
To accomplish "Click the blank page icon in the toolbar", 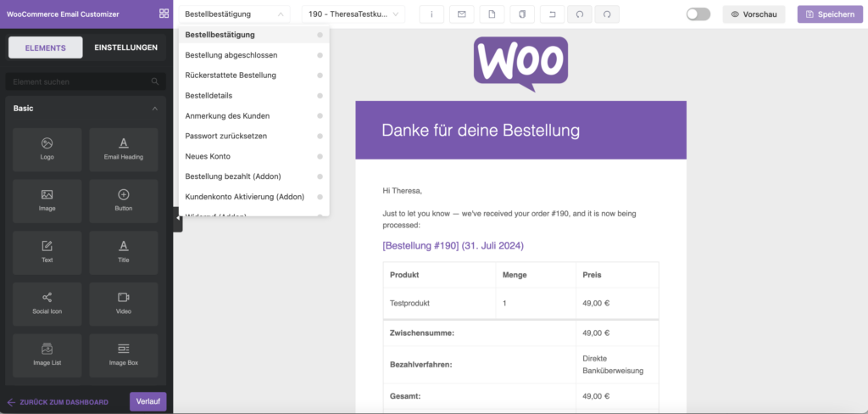I will coord(492,14).
